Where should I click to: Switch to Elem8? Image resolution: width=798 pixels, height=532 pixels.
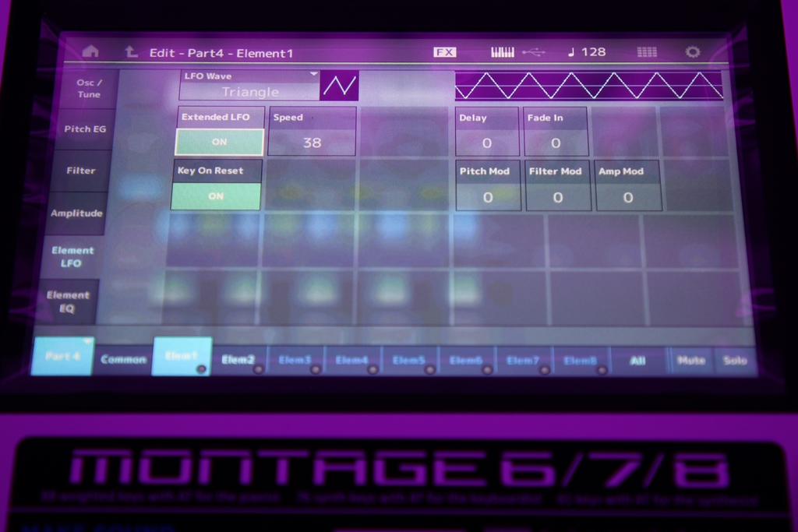point(580,360)
